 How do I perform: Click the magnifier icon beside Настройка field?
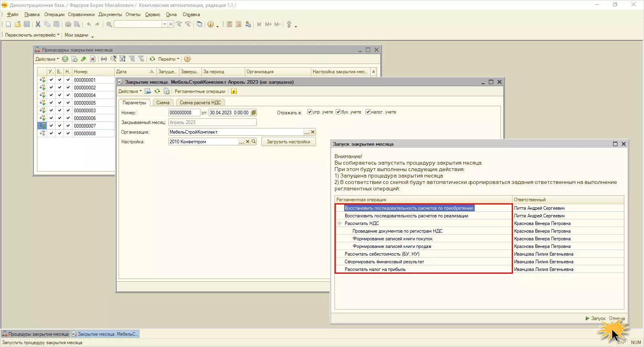point(254,142)
